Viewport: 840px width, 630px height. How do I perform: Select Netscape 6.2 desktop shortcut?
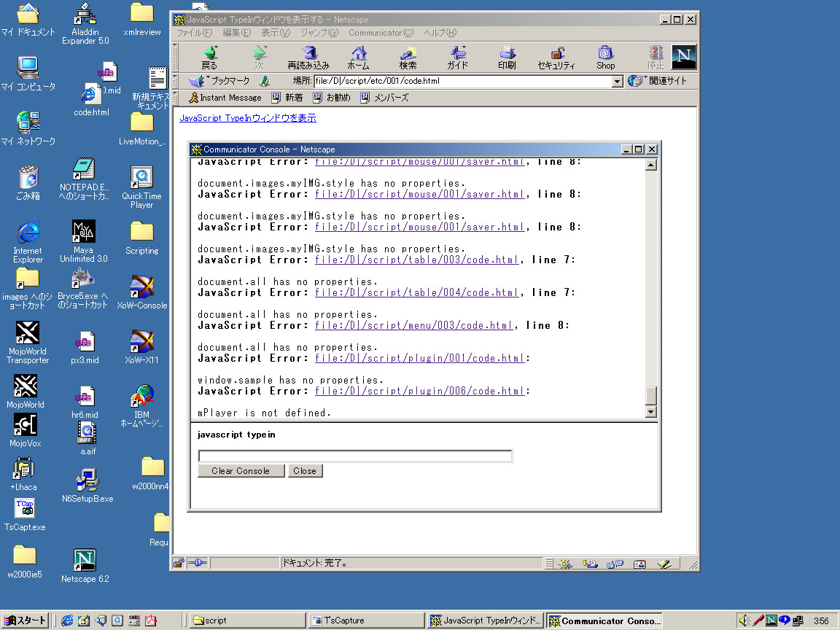(85, 566)
